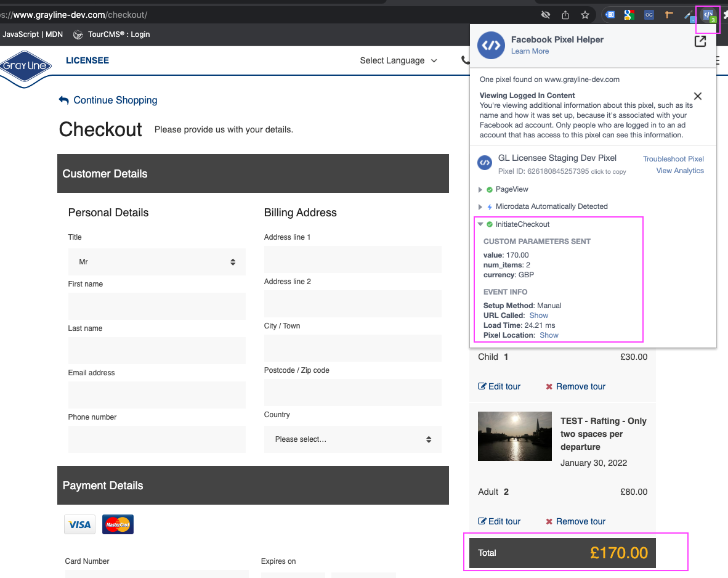Open the Title dropdown showing Mr
The height and width of the screenshot is (578, 728).
click(x=157, y=262)
